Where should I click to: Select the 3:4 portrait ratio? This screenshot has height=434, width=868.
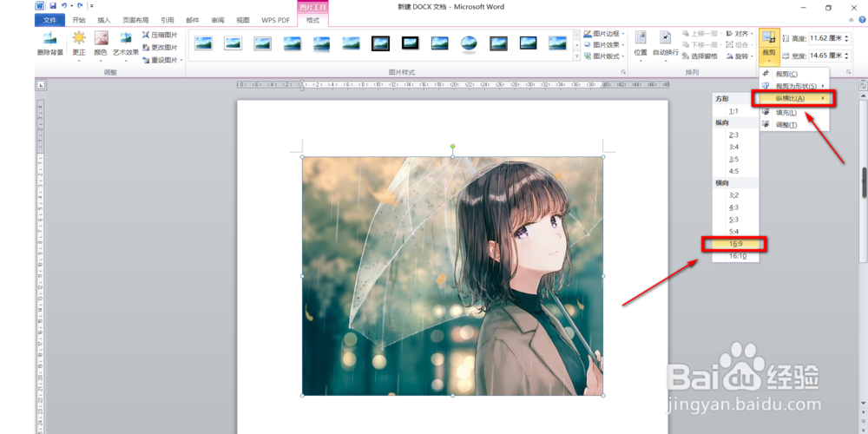tap(735, 147)
